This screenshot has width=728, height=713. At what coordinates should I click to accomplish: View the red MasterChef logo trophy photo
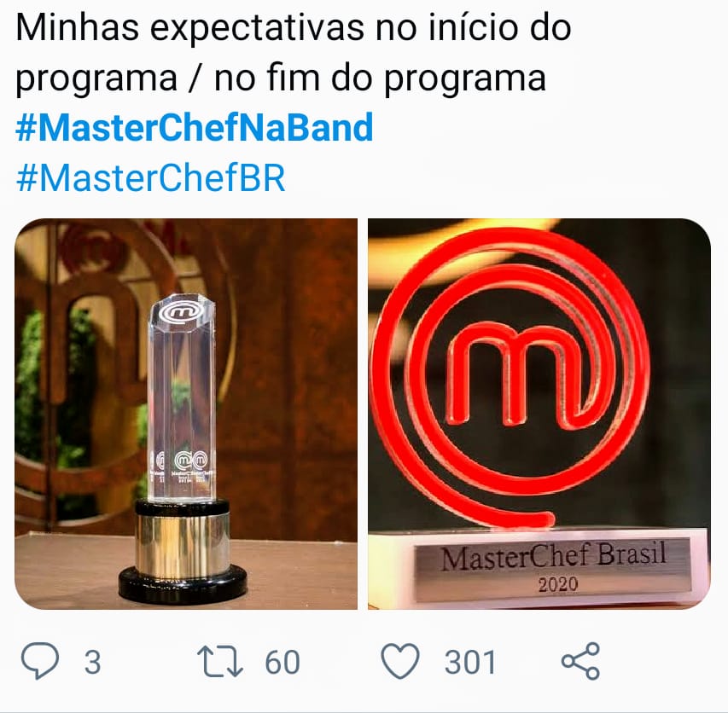539,414
